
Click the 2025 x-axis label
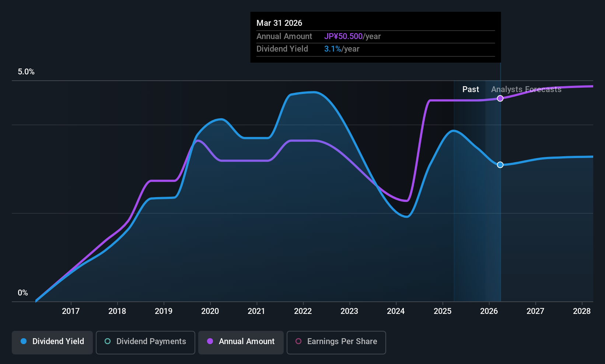tap(443, 311)
